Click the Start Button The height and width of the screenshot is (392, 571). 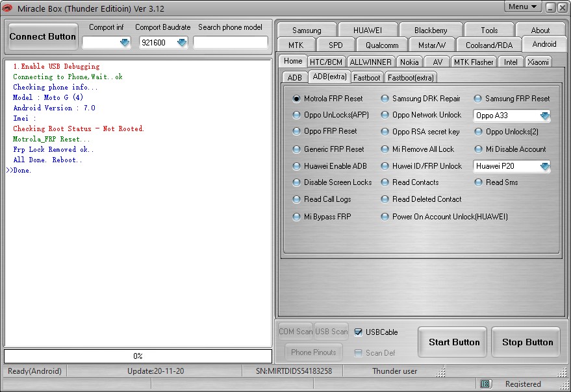[453, 342]
